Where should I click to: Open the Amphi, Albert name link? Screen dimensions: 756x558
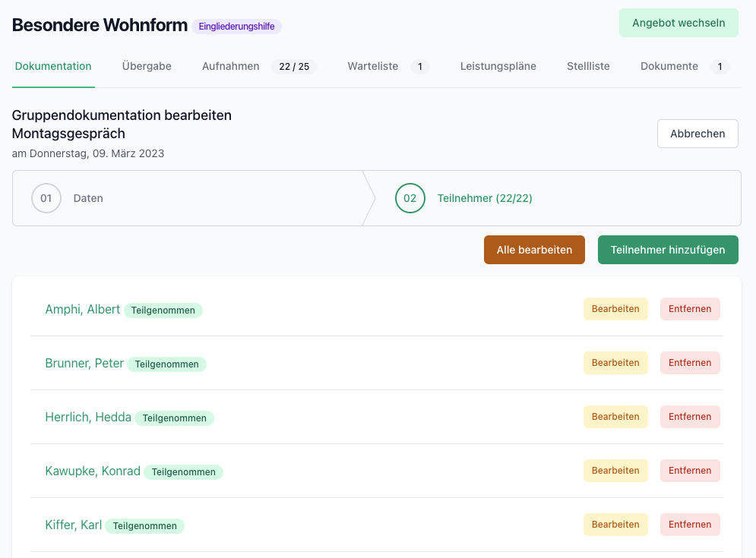[83, 309]
